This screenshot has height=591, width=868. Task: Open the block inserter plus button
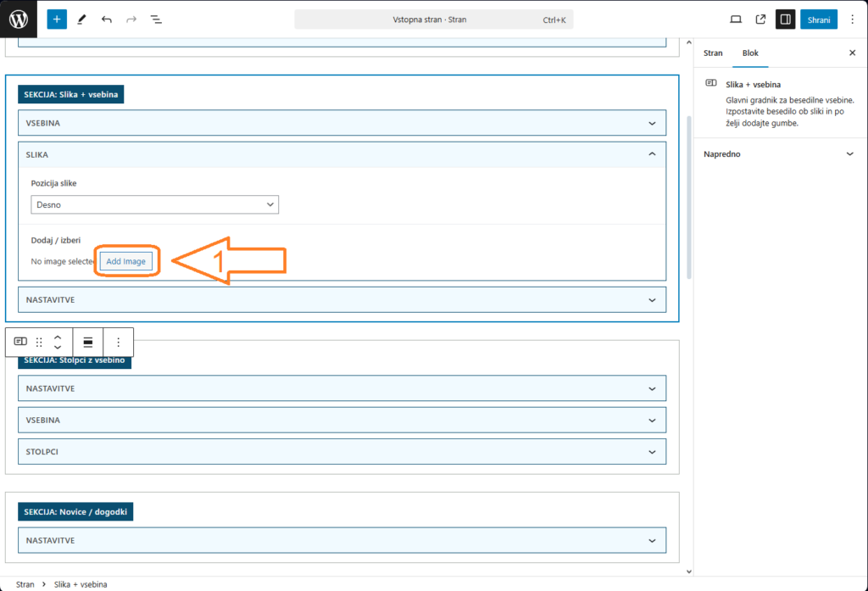click(57, 19)
